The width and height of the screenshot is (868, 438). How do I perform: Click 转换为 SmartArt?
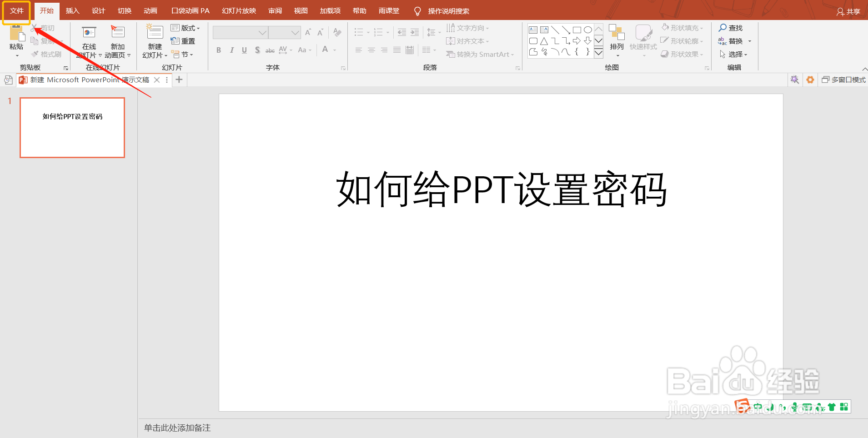[x=480, y=54]
